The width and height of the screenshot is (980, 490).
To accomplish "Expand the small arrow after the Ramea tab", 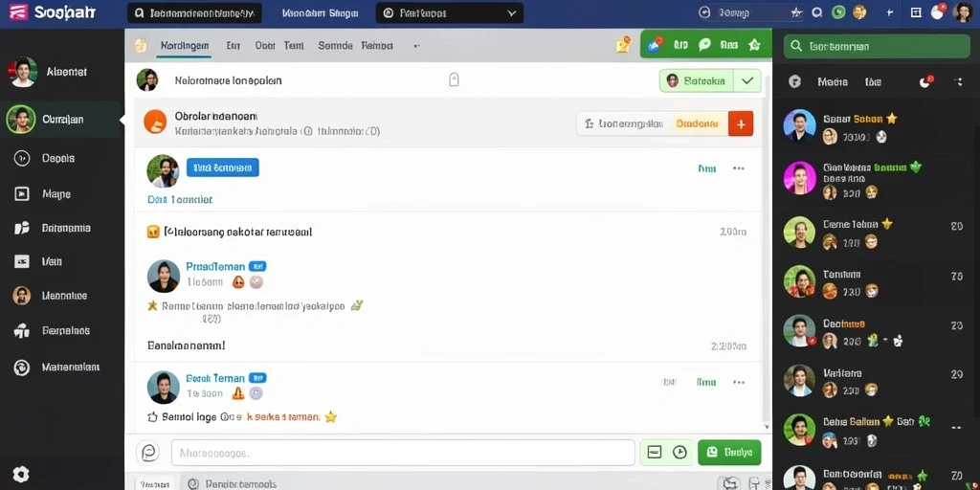I will [417, 46].
